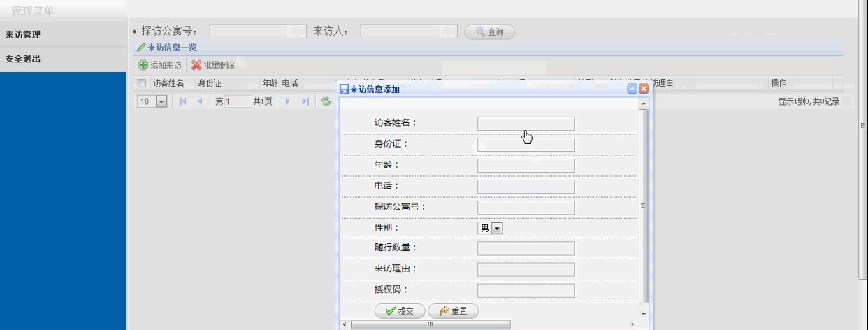868x330 pixels.
Task: Click the 年龄 column header
Action: [x=270, y=84]
